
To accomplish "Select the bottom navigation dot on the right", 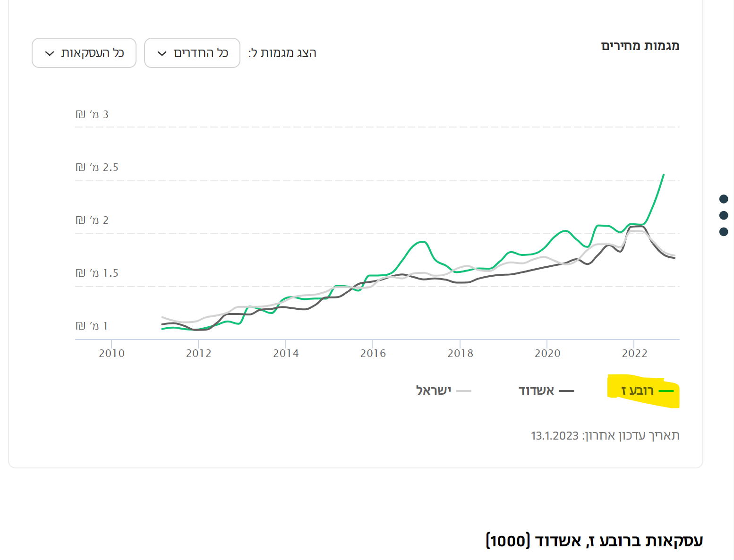I will [724, 232].
